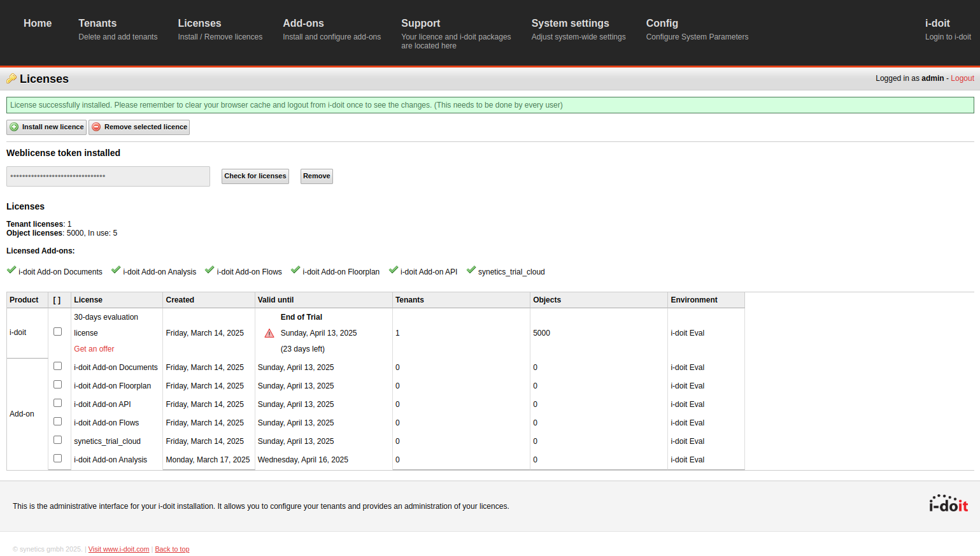This screenshot has height=556, width=980.
Task: Open the Get an offer link
Action: (94, 349)
